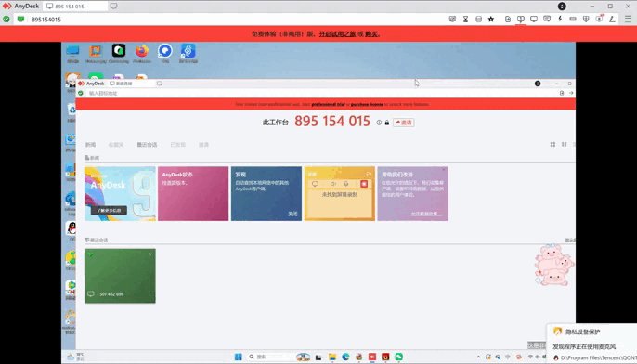Click the 了解更多信息 button on AnyDesk 9 card
Image resolution: width=637 pixels, height=364 pixels.
pyautogui.click(x=109, y=211)
